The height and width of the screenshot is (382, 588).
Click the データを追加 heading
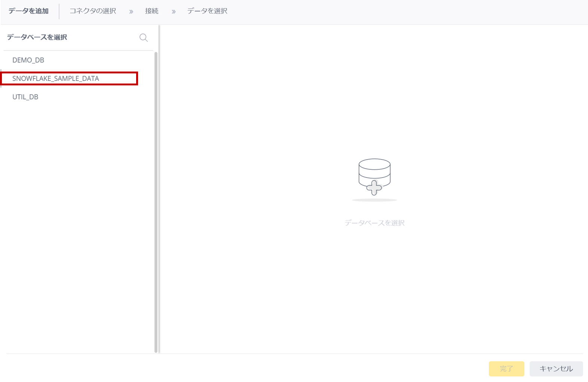pyautogui.click(x=28, y=11)
